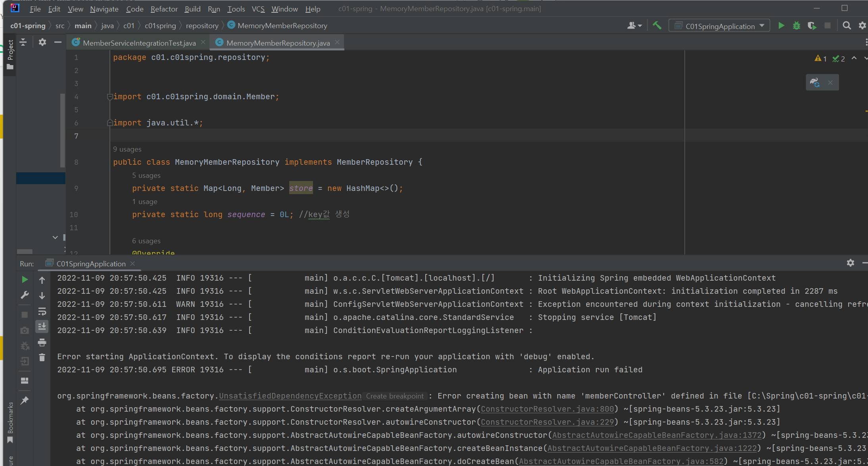Open the Refactor menu

tap(164, 9)
